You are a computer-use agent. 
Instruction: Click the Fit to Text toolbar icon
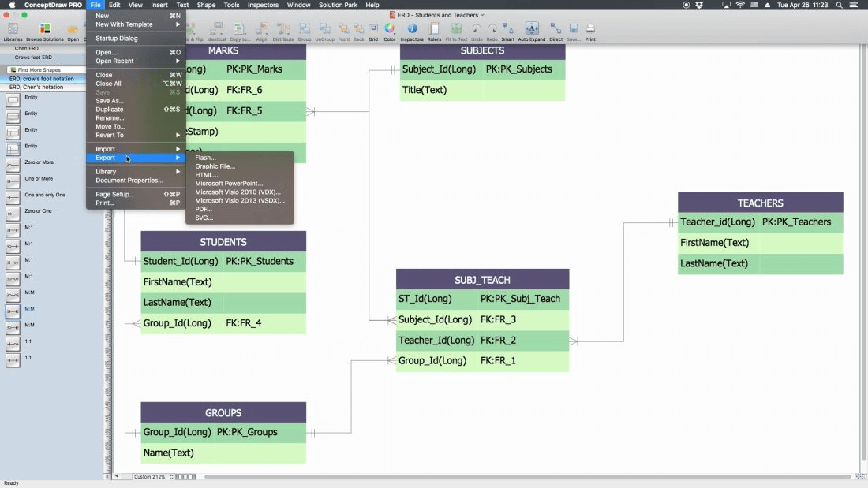point(456,32)
